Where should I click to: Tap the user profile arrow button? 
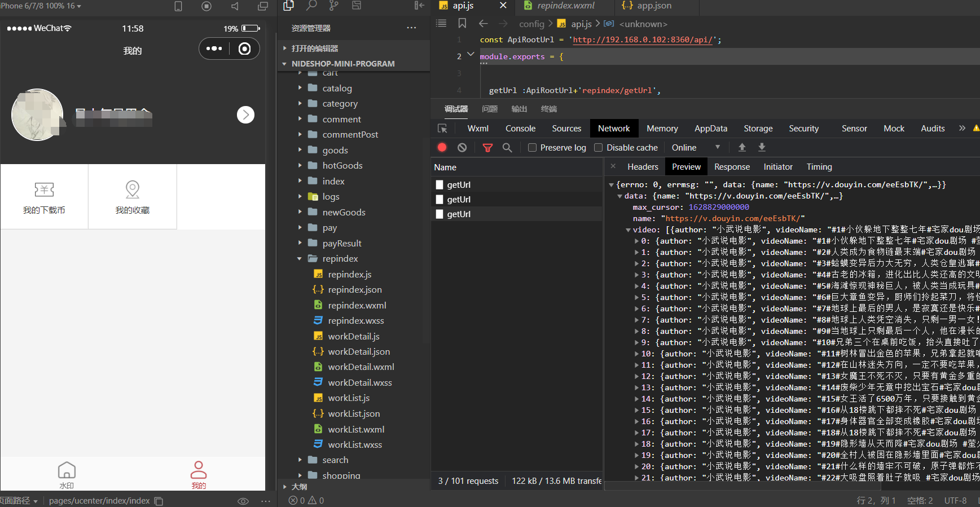(x=245, y=114)
